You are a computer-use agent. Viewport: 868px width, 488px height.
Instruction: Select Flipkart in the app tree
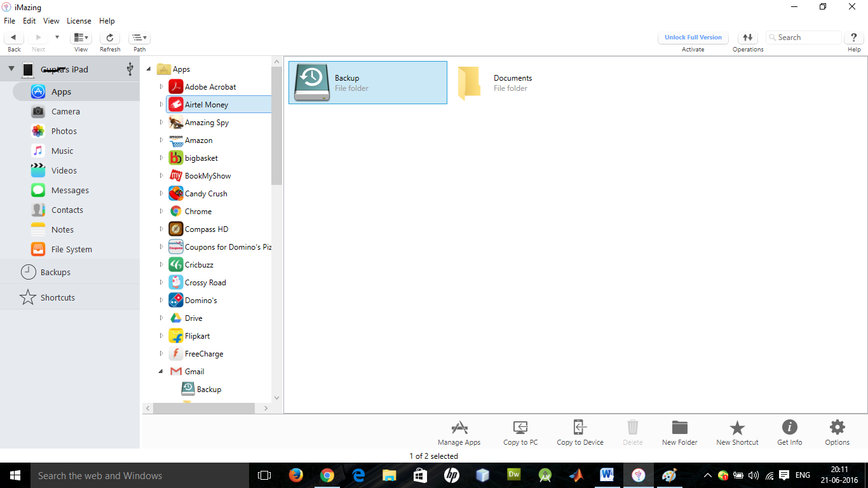tap(197, 336)
